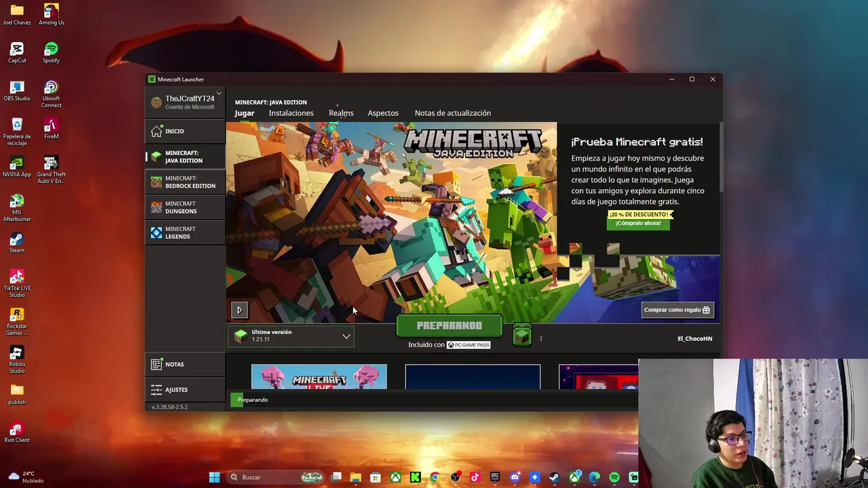Open the NVIDIA App desktop shortcut

point(17,166)
